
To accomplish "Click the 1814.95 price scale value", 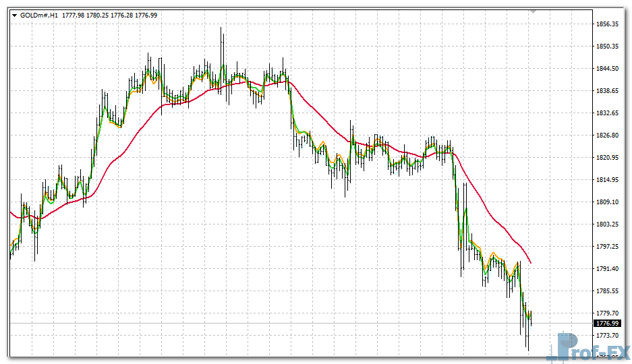I will point(608,180).
